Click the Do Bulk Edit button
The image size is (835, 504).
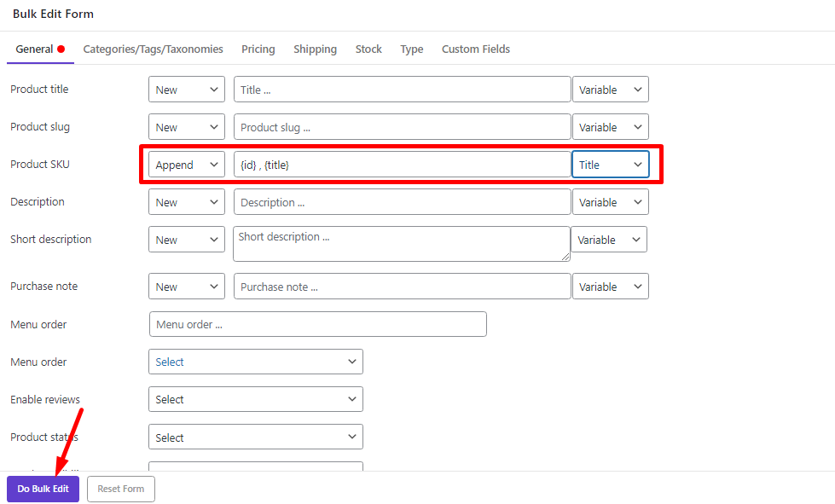click(x=43, y=490)
